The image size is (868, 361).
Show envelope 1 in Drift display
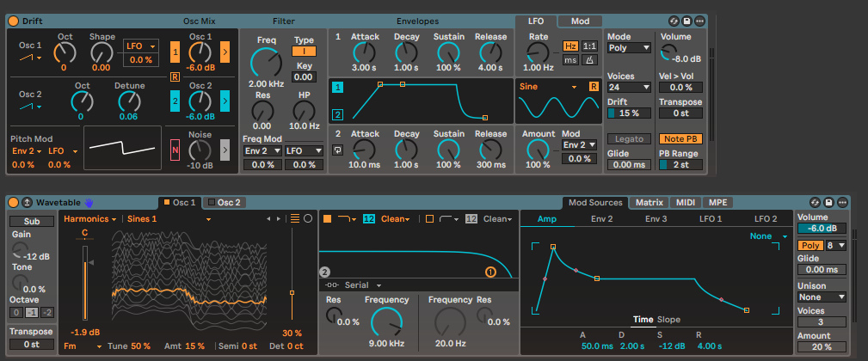point(338,87)
